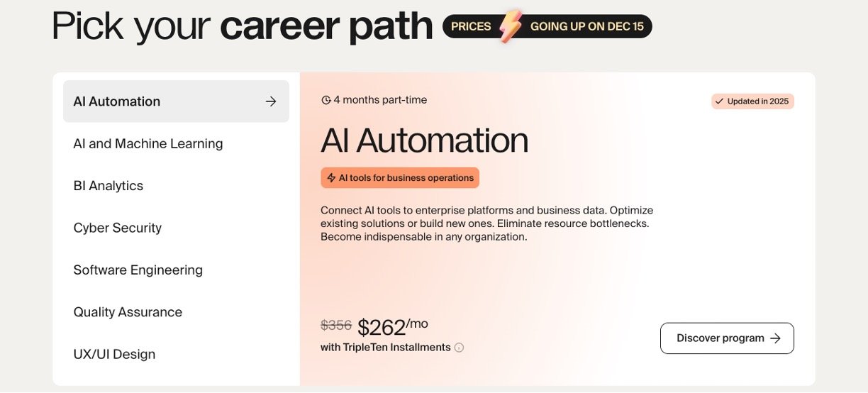This screenshot has height=393, width=868.
Task: Choose the Cyber Security career path
Action: pyautogui.click(x=118, y=228)
